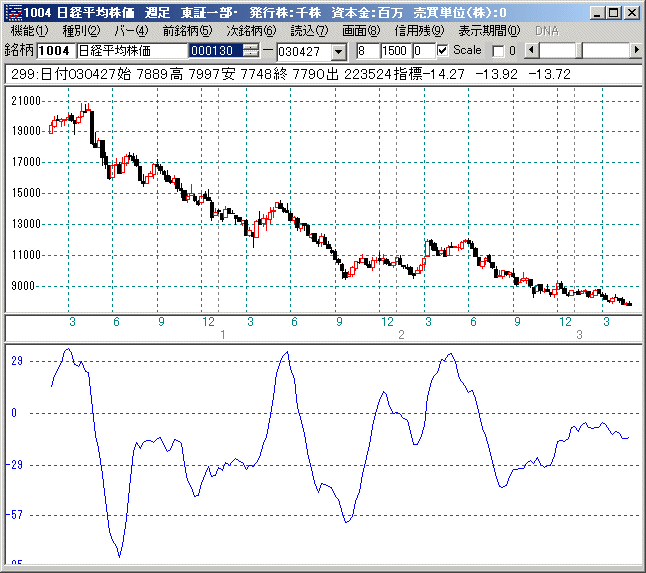Open the 表示期間(0) menu
646x573 pixels.
tap(489, 31)
